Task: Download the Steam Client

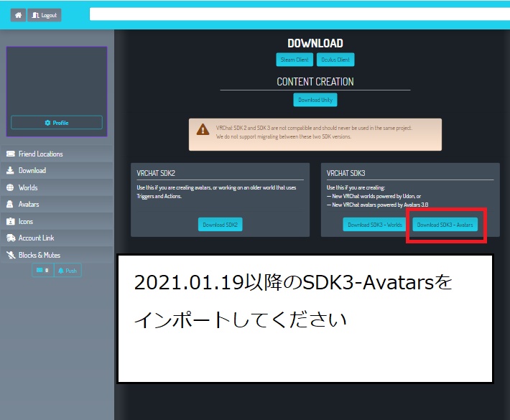Action: click(295, 60)
